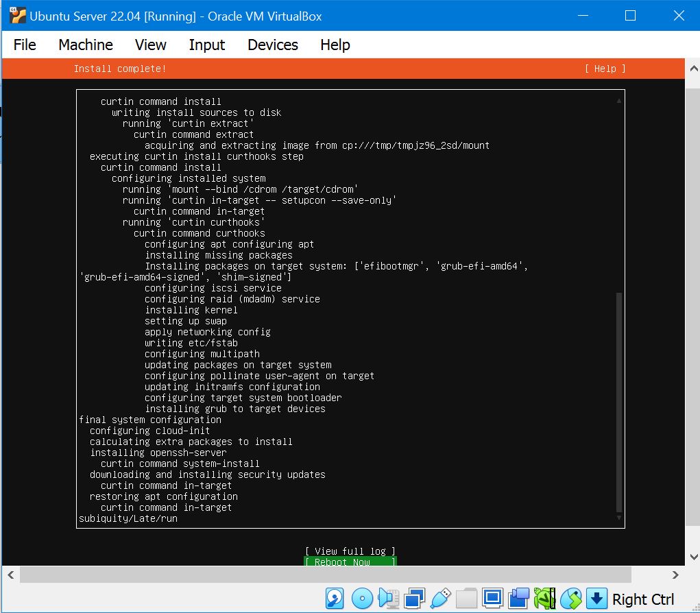700x613 pixels.
Task: Open the Devices menu
Action: 273,45
